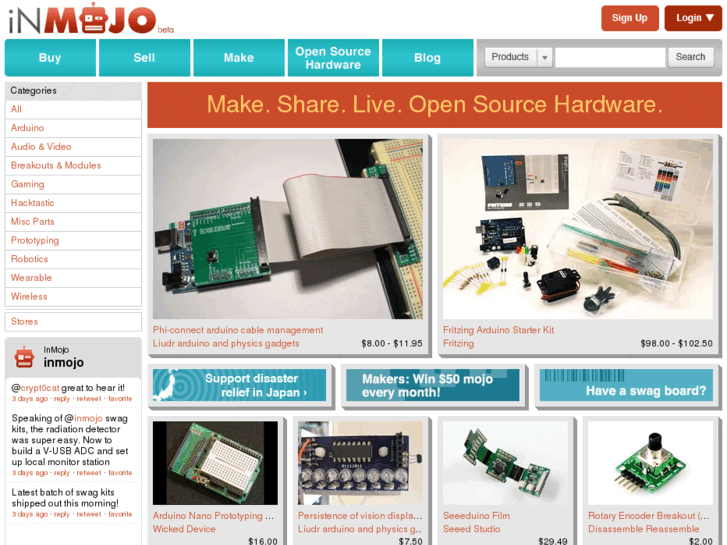Open the Disassemble Reassemble seller link
The image size is (727, 545).
pos(644,529)
